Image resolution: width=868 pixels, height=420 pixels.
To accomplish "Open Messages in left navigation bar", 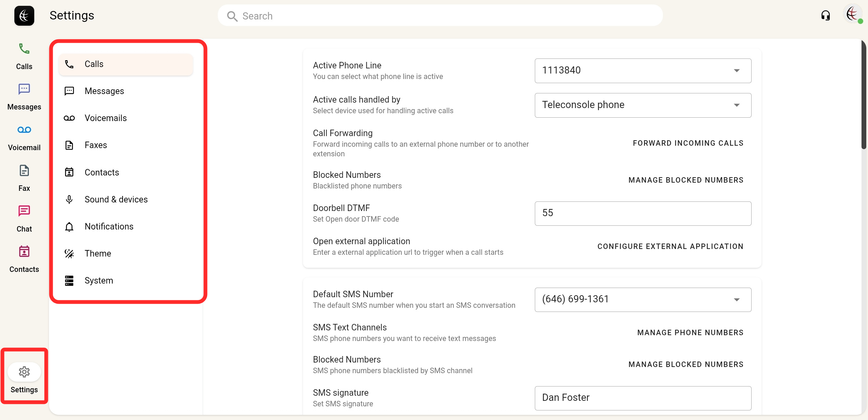I will point(24,96).
